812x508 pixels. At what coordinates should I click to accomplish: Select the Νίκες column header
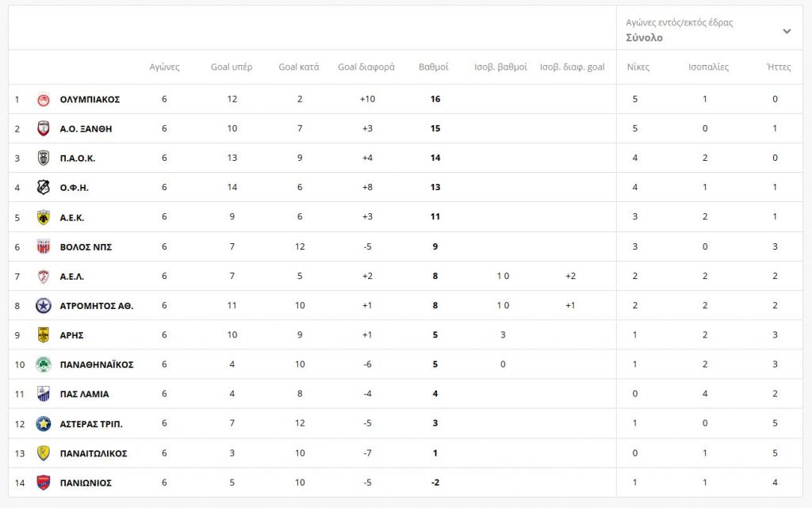pos(638,67)
